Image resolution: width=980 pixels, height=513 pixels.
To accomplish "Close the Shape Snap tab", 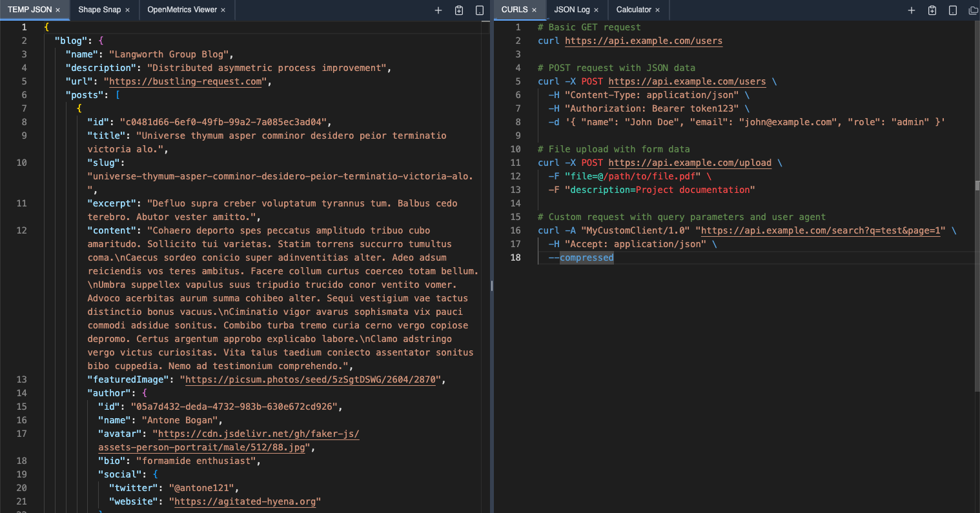I will click(127, 10).
